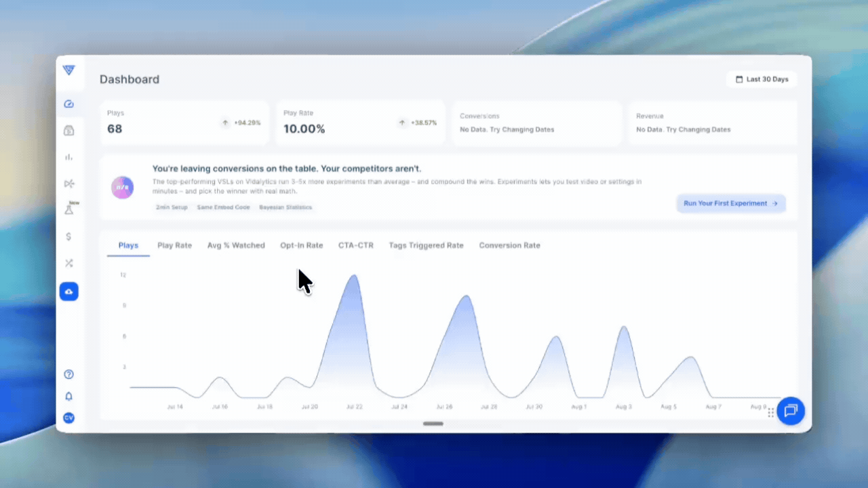Click the Revenue card title
Viewport: 868px width, 488px height.
650,116
